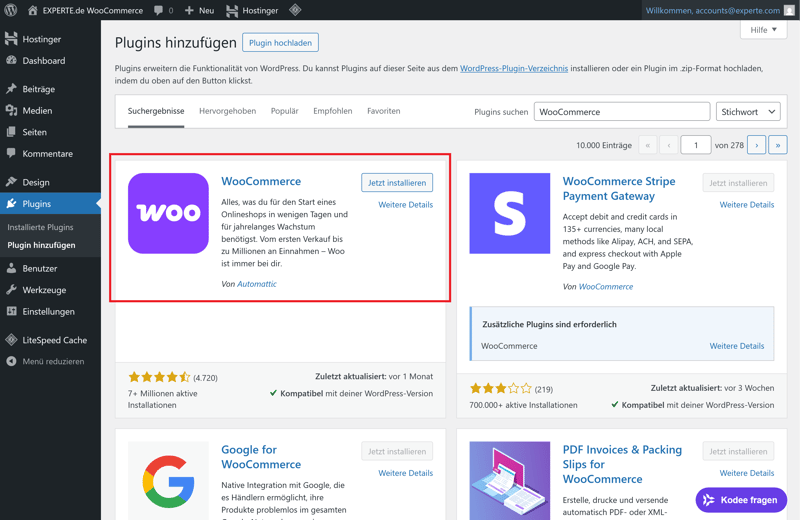Select the Hervorgehoben tab

(x=227, y=111)
